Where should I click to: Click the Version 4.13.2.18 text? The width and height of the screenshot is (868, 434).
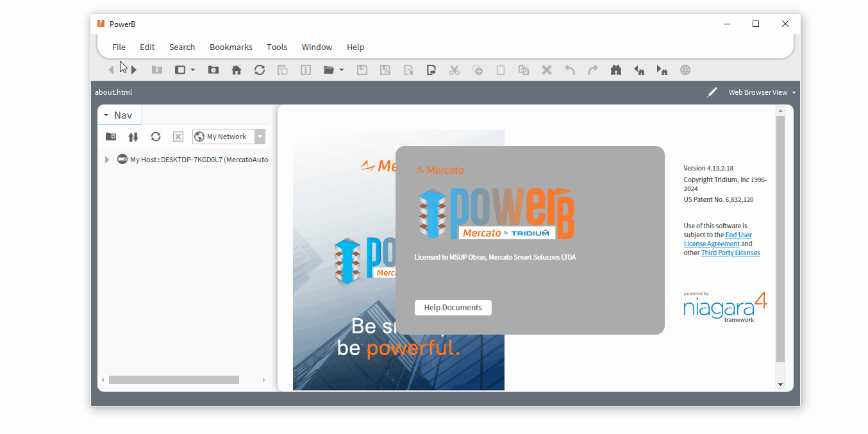(x=708, y=168)
